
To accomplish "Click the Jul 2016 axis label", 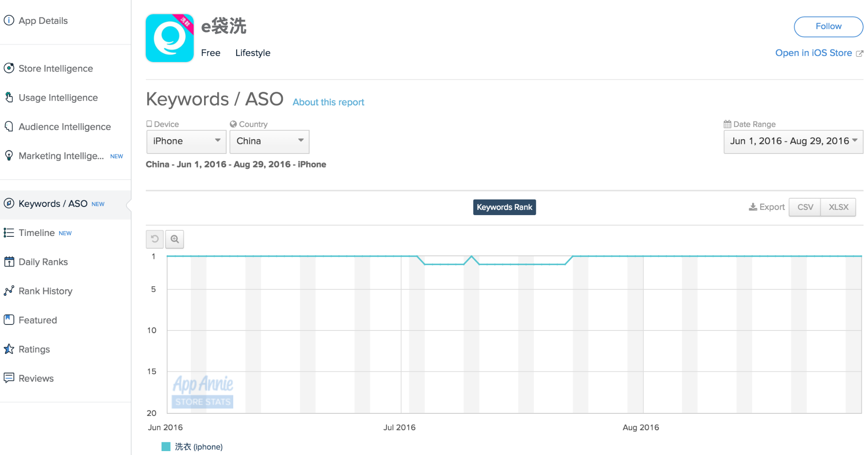I will [399, 427].
